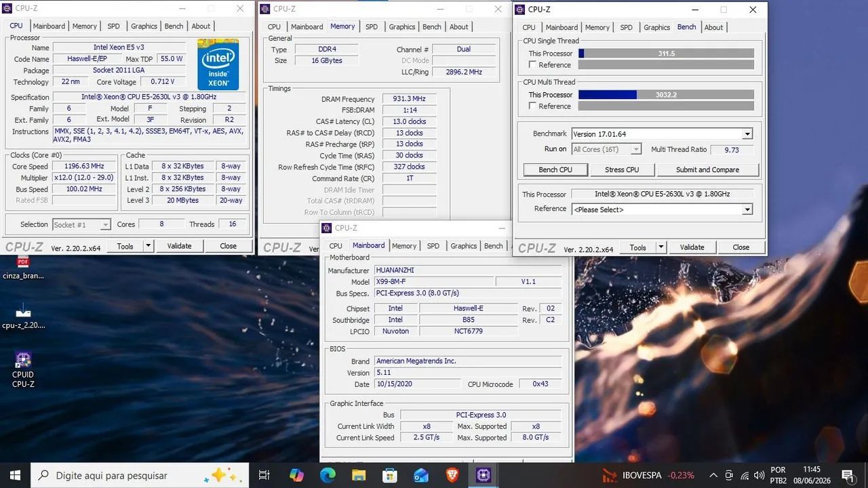This screenshot has height=488, width=868.
Task: Select the CPU-Z taskbar icon
Action: 484,475
